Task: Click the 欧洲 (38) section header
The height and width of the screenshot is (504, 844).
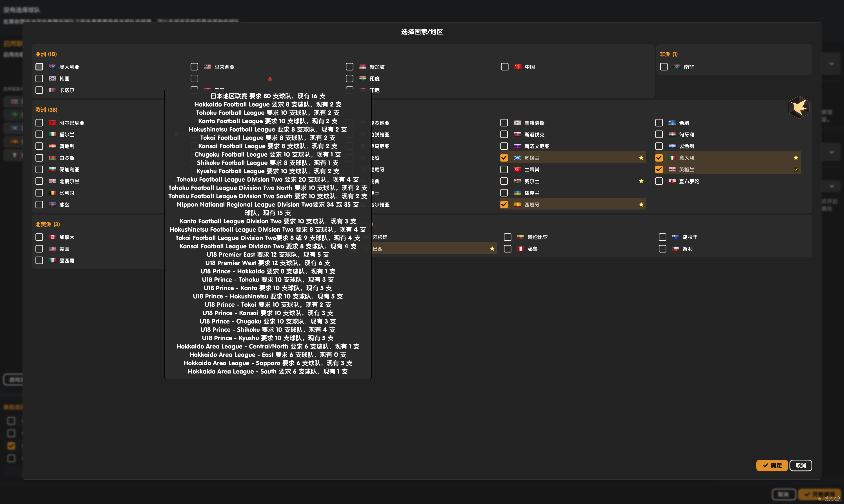Action: tap(46, 110)
